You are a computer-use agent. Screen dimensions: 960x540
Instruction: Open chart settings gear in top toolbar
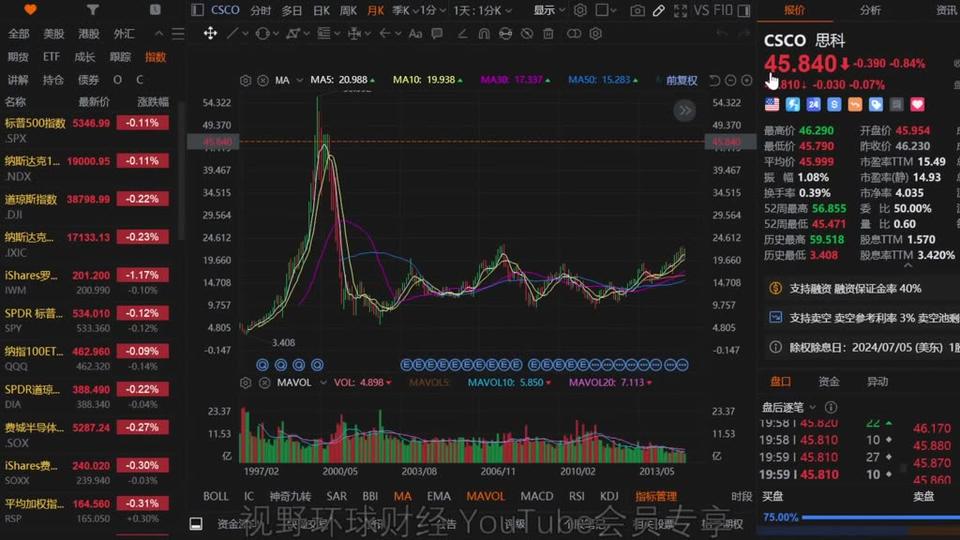[x=580, y=10]
